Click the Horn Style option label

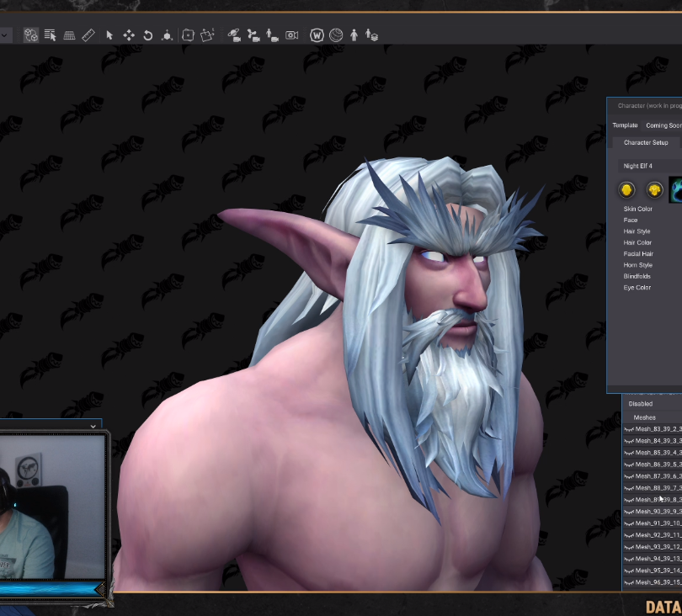[637, 265]
